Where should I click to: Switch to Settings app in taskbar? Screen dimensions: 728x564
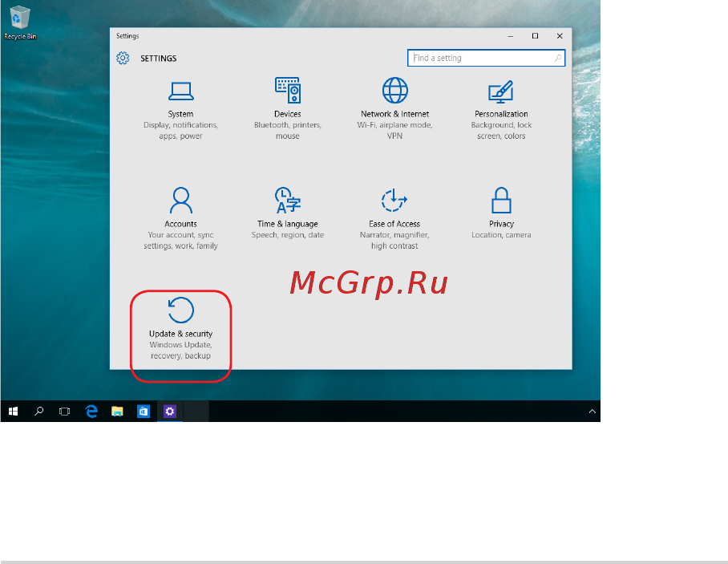[x=170, y=411]
